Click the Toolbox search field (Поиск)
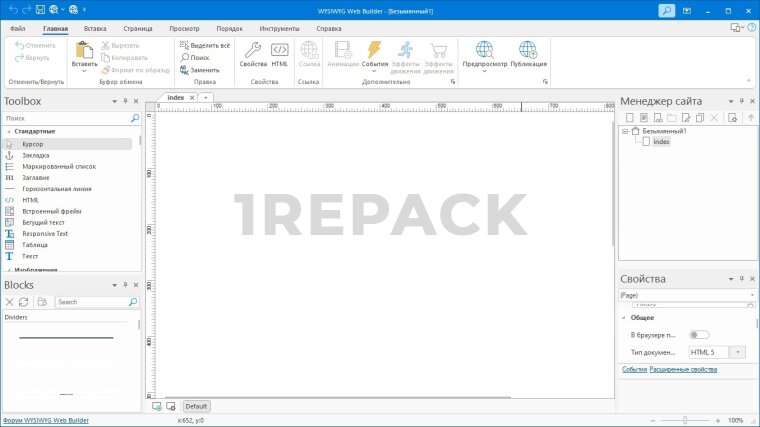 (x=66, y=118)
